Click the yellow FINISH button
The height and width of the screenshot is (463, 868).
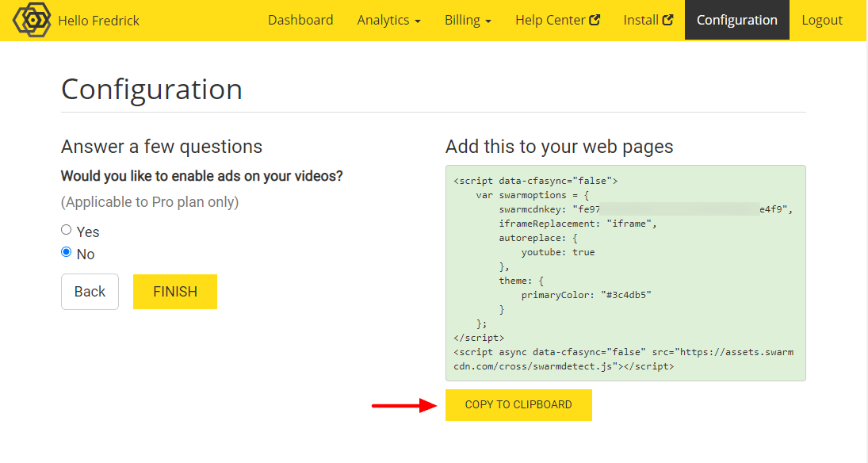pyautogui.click(x=175, y=291)
